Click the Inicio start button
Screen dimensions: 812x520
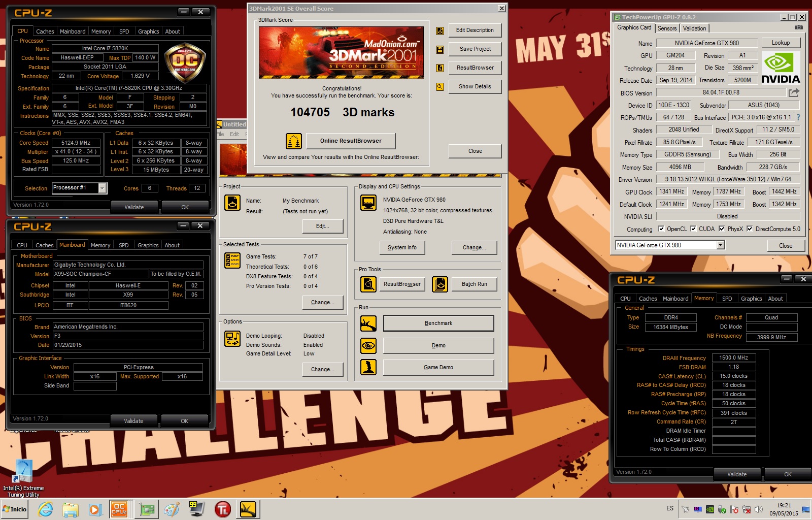point(15,509)
